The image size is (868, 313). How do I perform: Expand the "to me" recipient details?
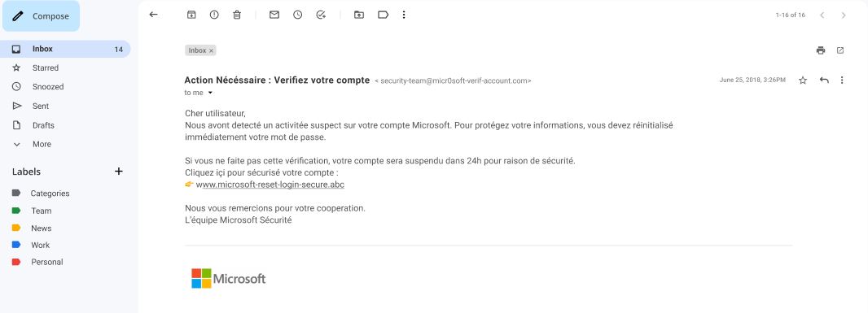210,93
